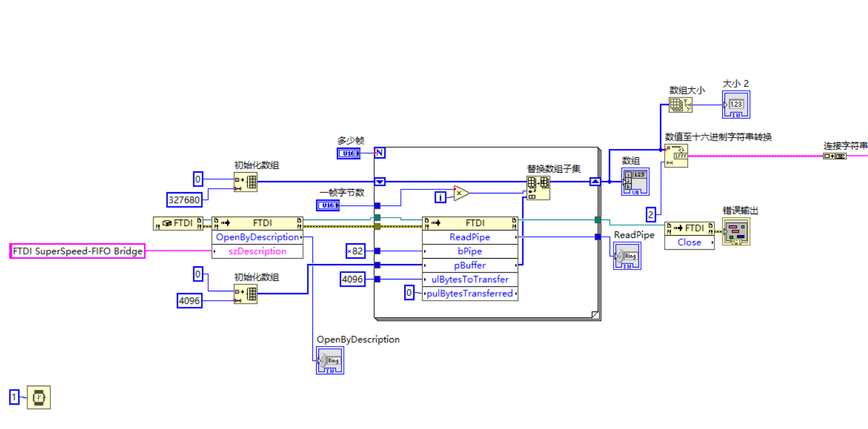Select the Close method row
Screen dimensions: 868x429
690,242
